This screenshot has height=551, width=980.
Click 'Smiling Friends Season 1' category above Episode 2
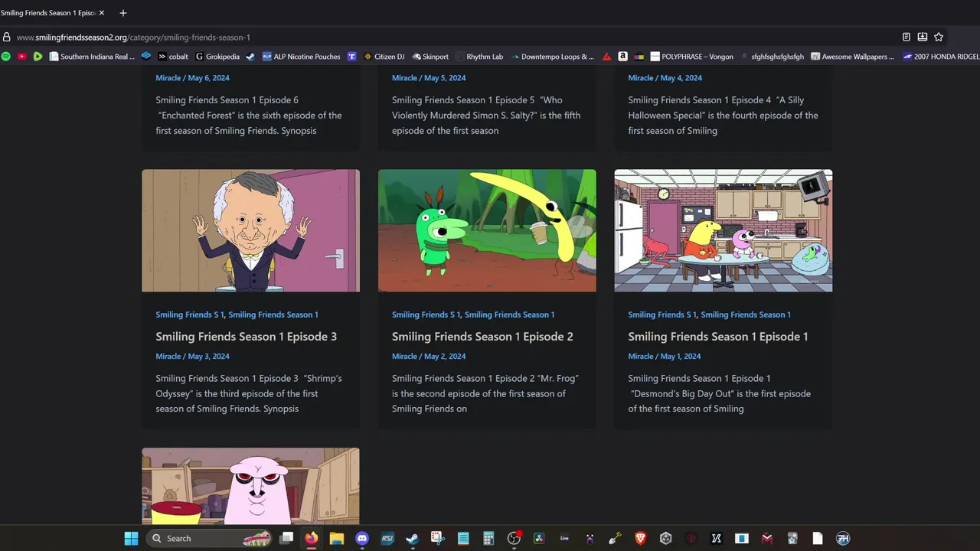[509, 315]
